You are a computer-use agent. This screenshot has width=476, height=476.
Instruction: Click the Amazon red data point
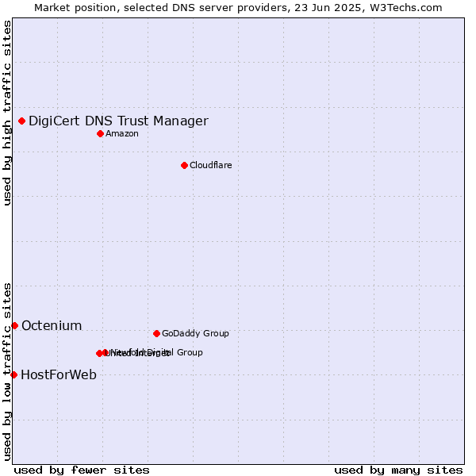pyautogui.click(x=100, y=133)
